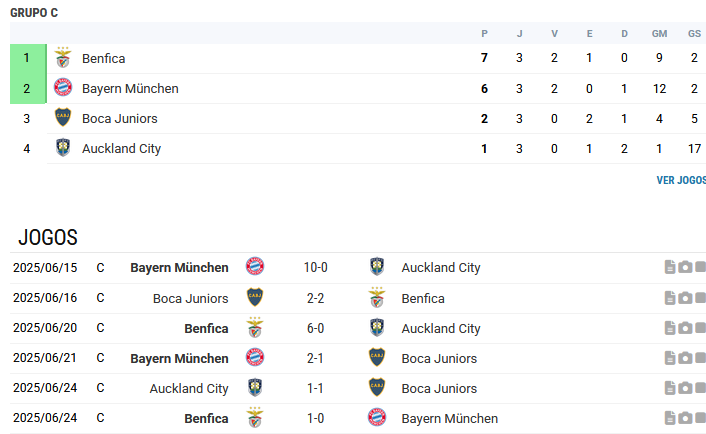The width and height of the screenshot is (706, 434).
Task: Click the P points column header
Action: [x=484, y=34]
